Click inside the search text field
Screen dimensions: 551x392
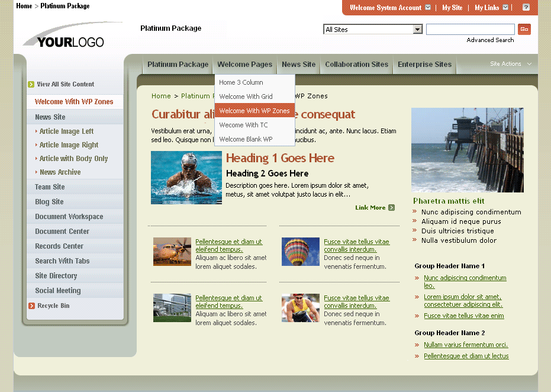pyautogui.click(x=470, y=28)
